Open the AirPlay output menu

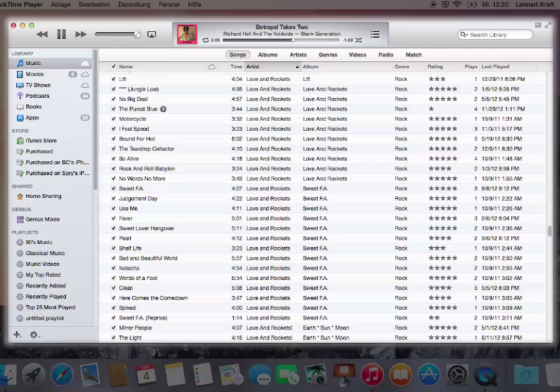151,34
